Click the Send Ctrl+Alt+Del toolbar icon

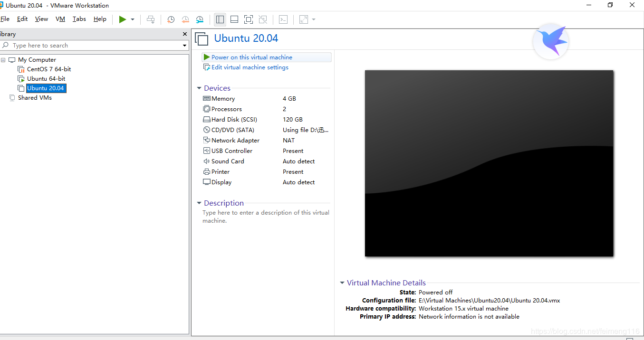tap(151, 19)
